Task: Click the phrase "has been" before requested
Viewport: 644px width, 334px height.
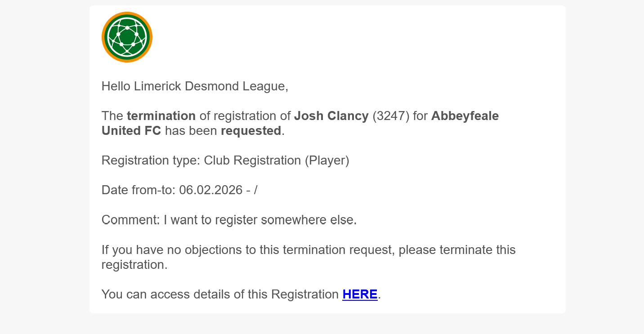Action: click(x=191, y=131)
